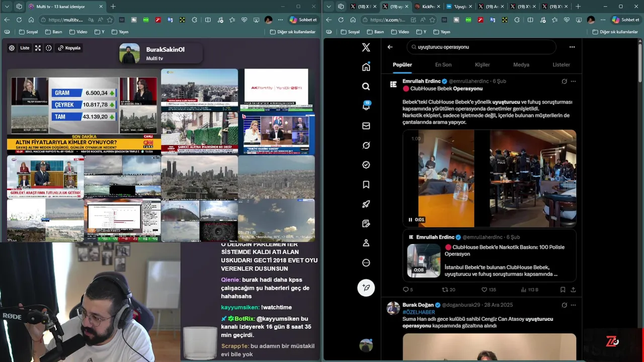
Task: Click Grok icon on Burak Doğan tweet
Action: 564,305
